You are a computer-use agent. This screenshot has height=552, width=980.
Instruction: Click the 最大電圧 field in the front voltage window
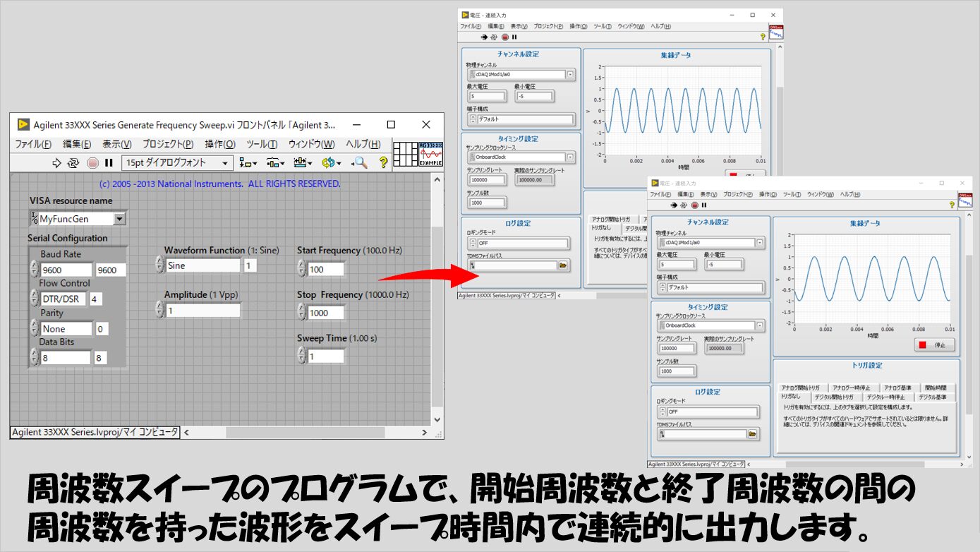676,265
